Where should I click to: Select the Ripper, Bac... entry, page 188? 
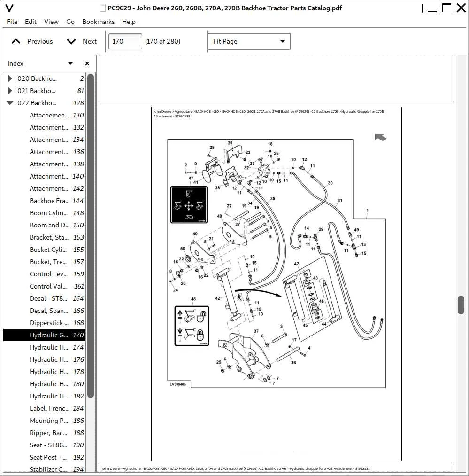(x=45, y=433)
